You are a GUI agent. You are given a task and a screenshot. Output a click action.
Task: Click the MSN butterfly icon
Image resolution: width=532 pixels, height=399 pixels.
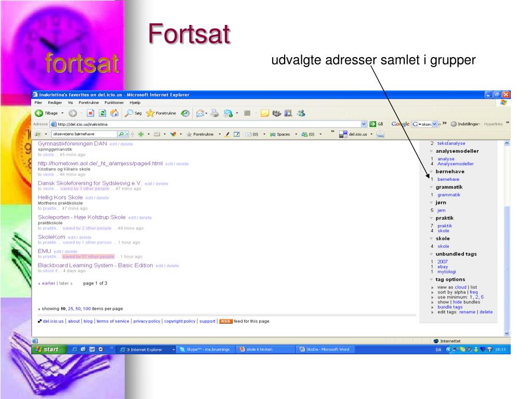173,135
